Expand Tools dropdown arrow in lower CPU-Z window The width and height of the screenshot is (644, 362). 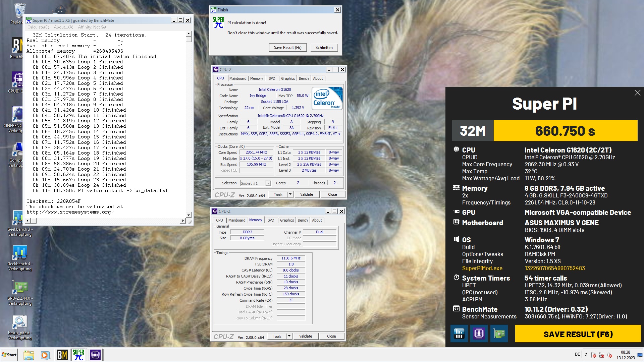(x=289, y=336)
